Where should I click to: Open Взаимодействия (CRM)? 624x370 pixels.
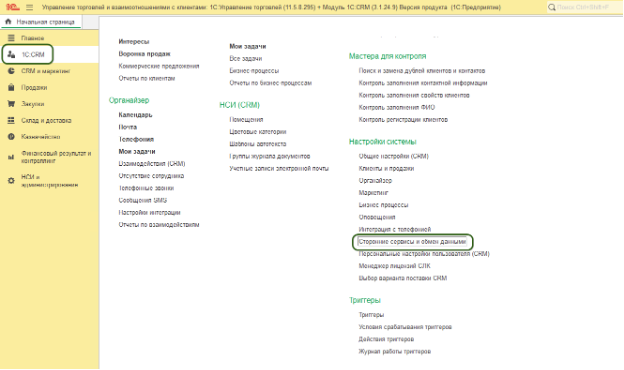point(152,164)
